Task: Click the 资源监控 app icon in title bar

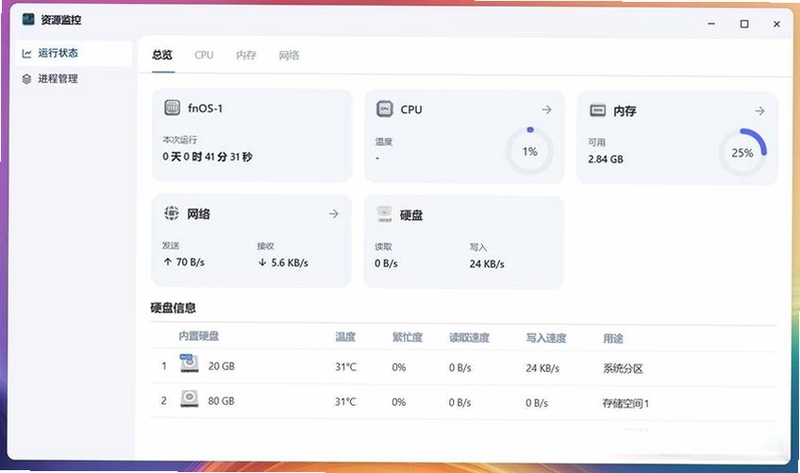Action: pos(28,19)
